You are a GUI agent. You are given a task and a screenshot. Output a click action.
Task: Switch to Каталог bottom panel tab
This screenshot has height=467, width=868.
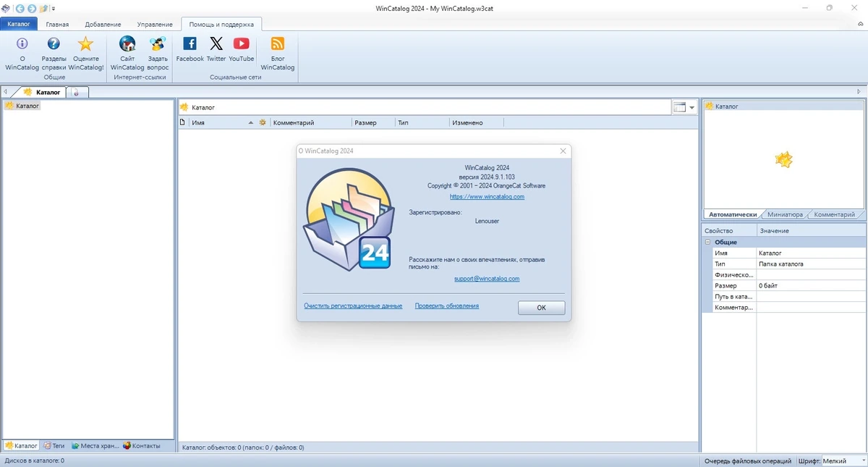(21, 446)
